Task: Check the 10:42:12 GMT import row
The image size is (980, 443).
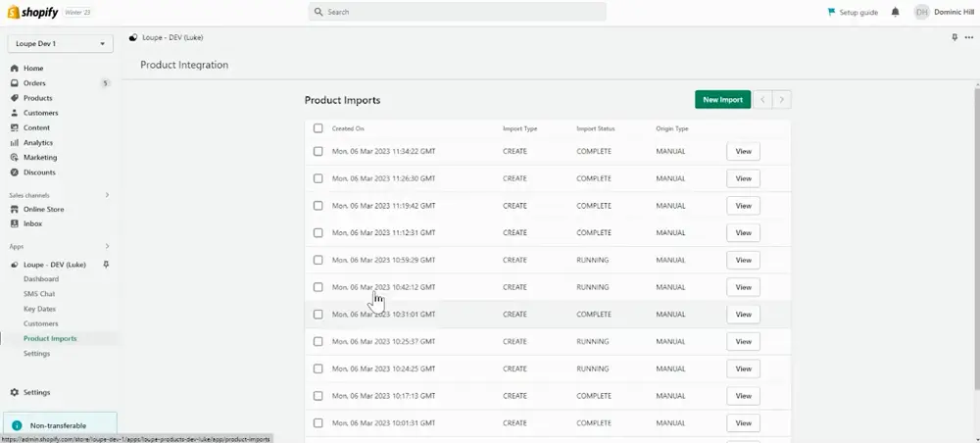Action: (318, 287)
